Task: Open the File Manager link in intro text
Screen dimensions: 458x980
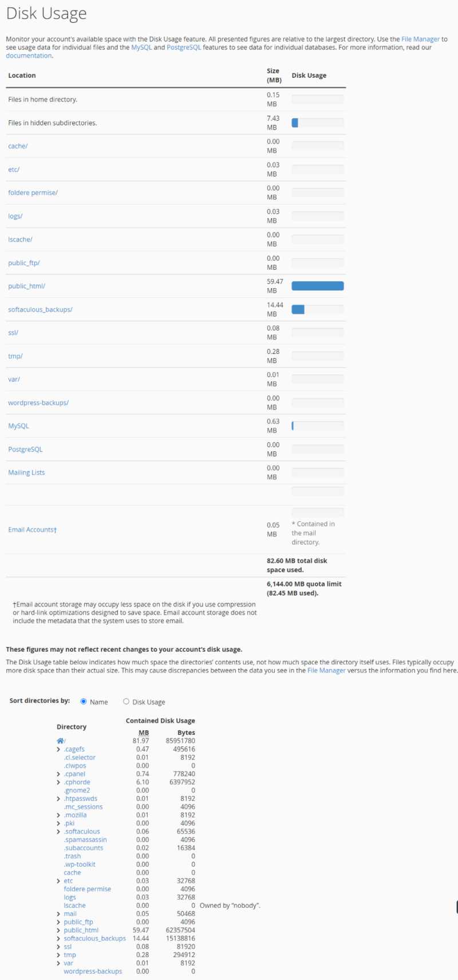Action: (x=420, y=40)
